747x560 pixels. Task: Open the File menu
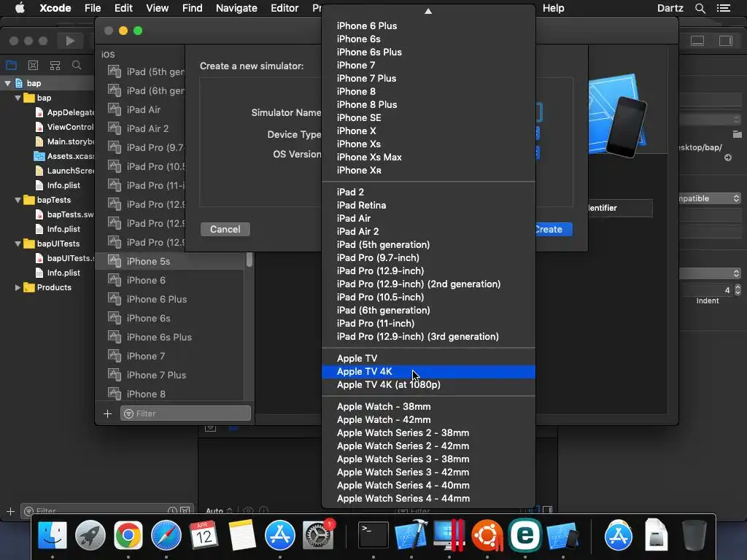pos(93,8)
